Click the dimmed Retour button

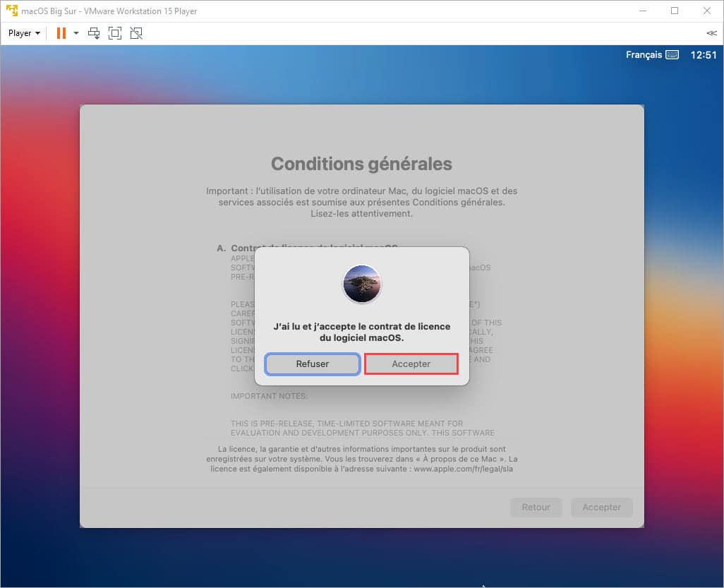(536, 507)
